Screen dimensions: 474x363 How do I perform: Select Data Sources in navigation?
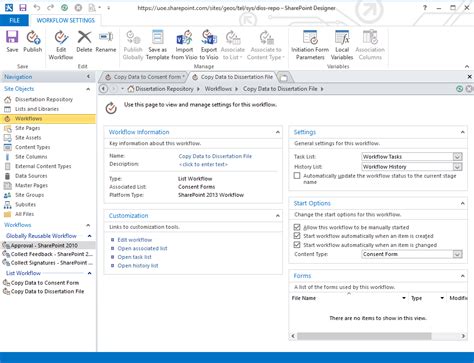coord(31,176)
